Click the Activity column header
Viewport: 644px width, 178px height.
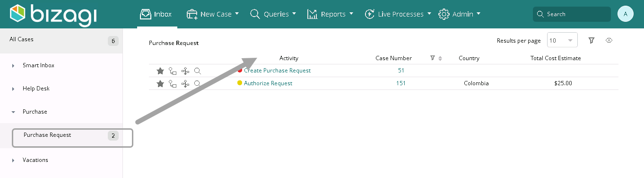(x=289, y=58)
